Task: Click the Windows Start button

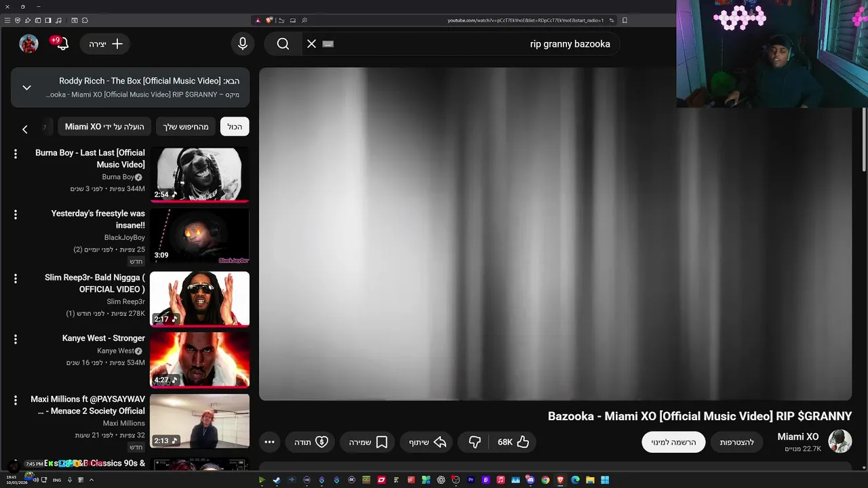Action: tap(605, 480)
